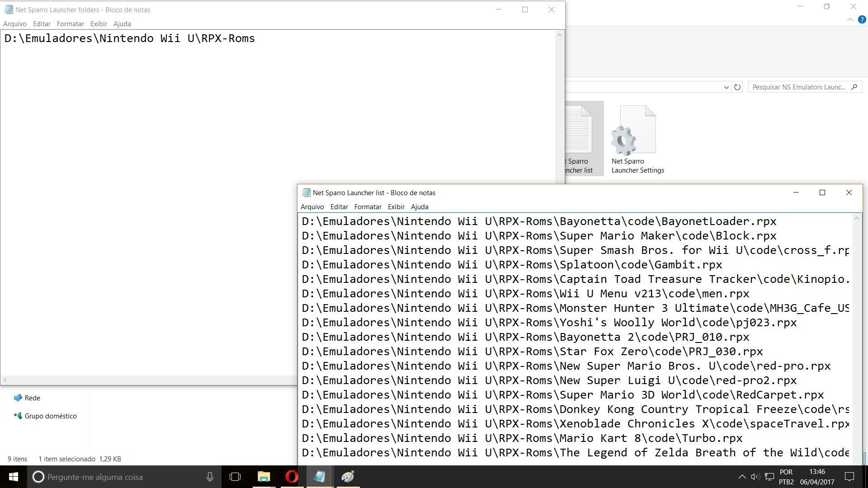Open File Explorer from the taskbar
Viewport: 868px width, 488px height.
[x=264, y=477]
